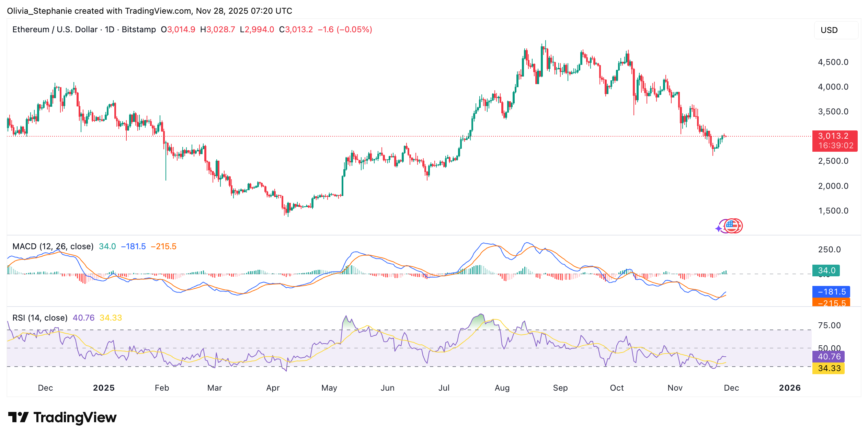This screenshot has height=438, width=868.
Task: Click the Ethereum / U.S. Dollar symbol title
Action: coord(84,30)
